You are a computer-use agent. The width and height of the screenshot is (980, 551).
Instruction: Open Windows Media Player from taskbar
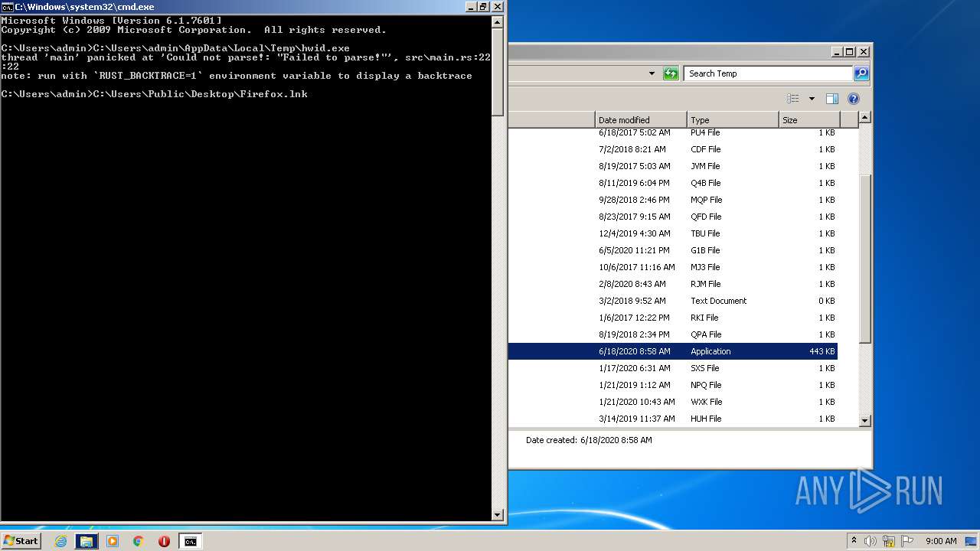[113, 541]
